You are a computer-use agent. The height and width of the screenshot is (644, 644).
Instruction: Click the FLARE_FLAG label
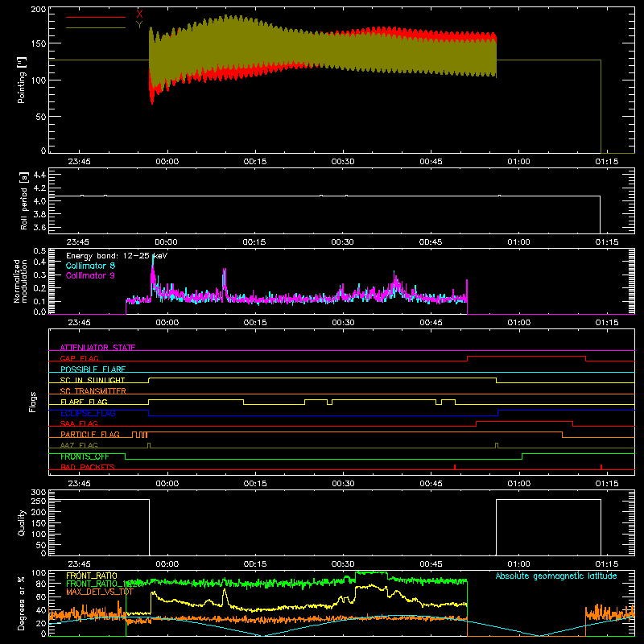point(84,402)
